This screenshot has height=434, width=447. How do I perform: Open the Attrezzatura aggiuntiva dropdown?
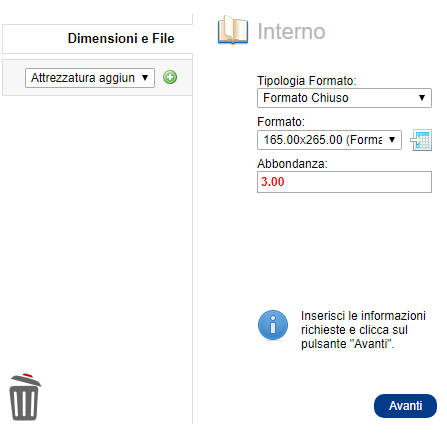(90, 78)
